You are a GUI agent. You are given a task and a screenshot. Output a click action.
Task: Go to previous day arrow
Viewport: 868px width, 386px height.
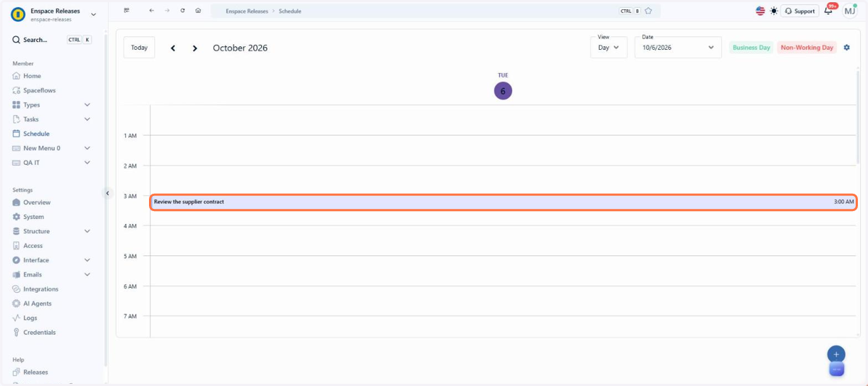point(173,48)
